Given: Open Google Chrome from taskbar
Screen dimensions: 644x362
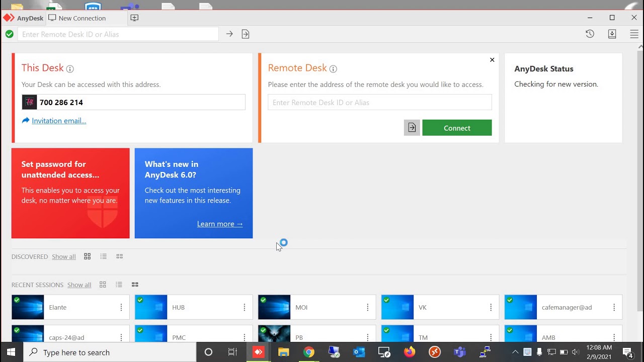Looking at the screenshot, I should point(309,352).
